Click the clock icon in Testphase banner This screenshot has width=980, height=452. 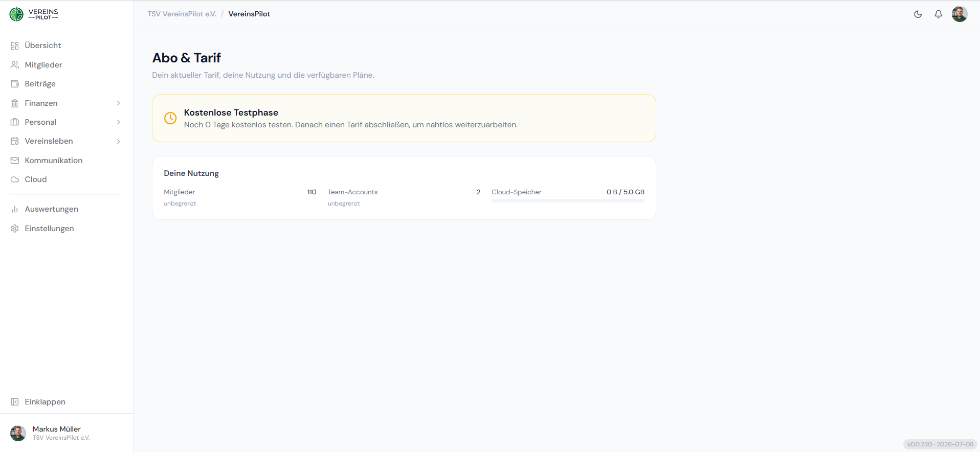[170, 118]
